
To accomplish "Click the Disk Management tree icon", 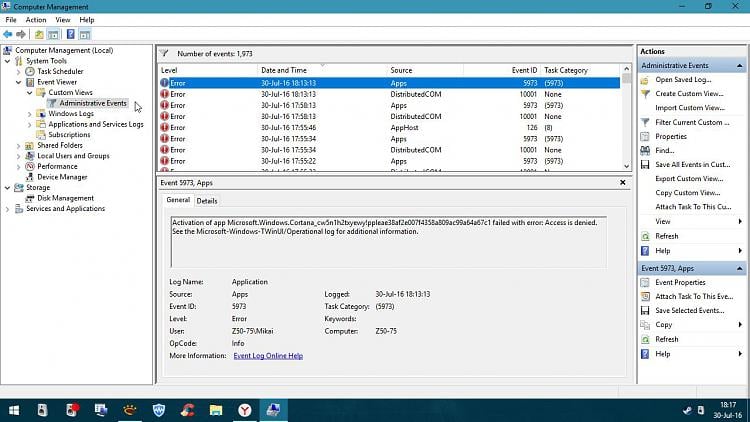I will coord(30,198).
